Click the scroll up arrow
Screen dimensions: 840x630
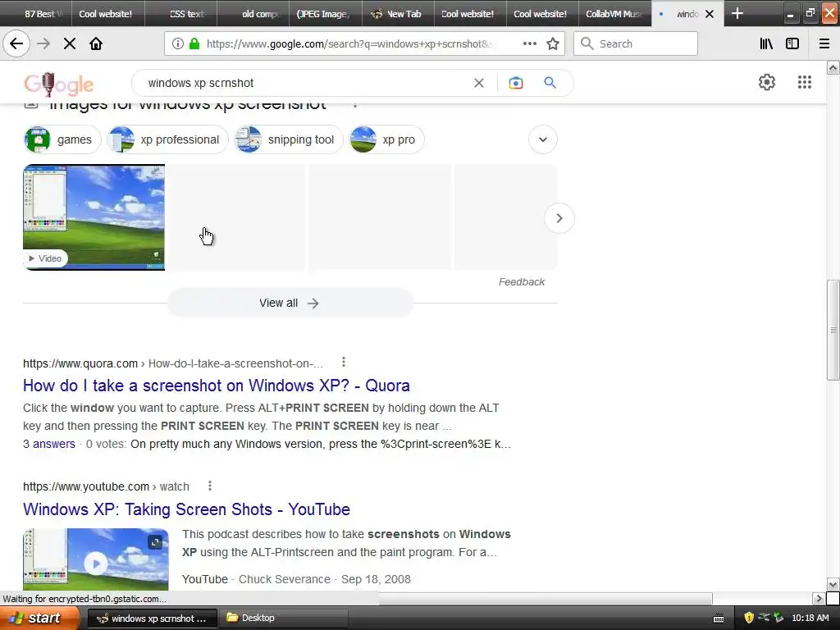tap(833, 67)
